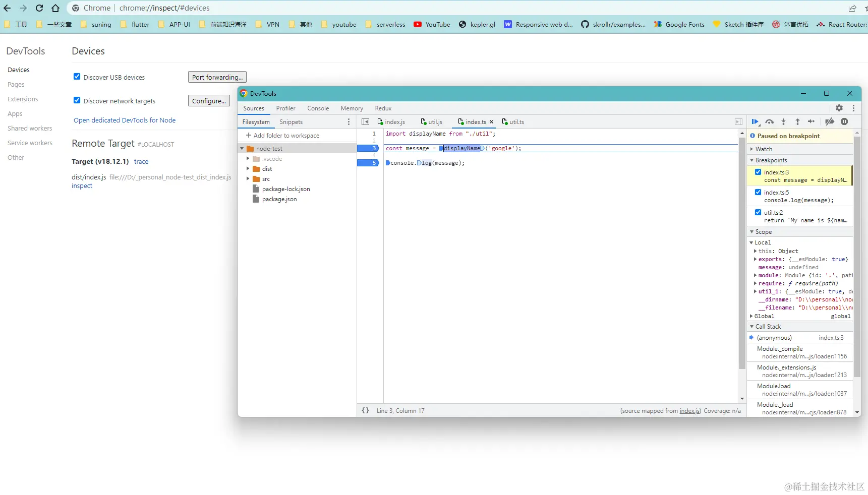The image size is (868, 495).
Task: Open the YouTube bookmark
Action: pyautogui.click(x=432, y=24)
